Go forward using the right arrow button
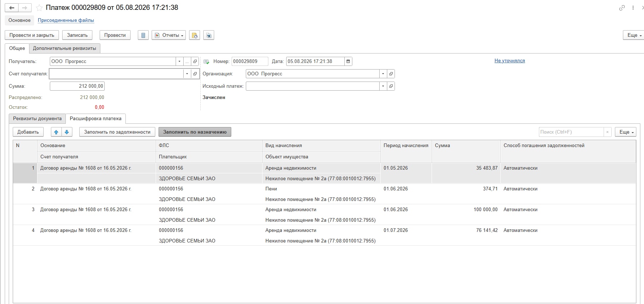The width and height of the screenshot is (644, 304). coord(25,8)
